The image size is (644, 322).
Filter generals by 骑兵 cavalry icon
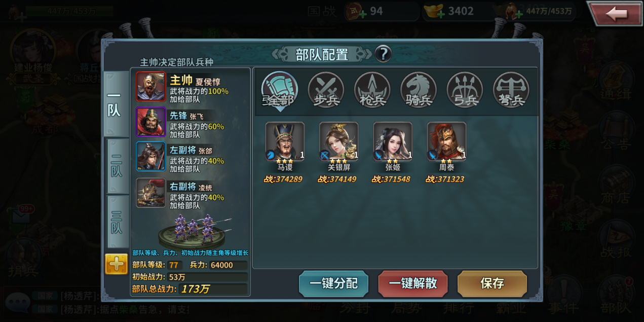[x=419, y=90]
